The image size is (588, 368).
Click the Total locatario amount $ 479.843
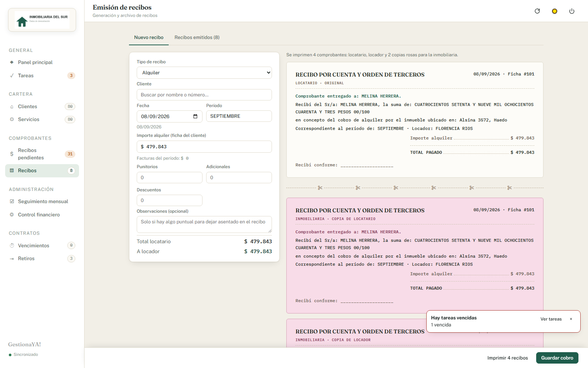[x=258, y=241]
